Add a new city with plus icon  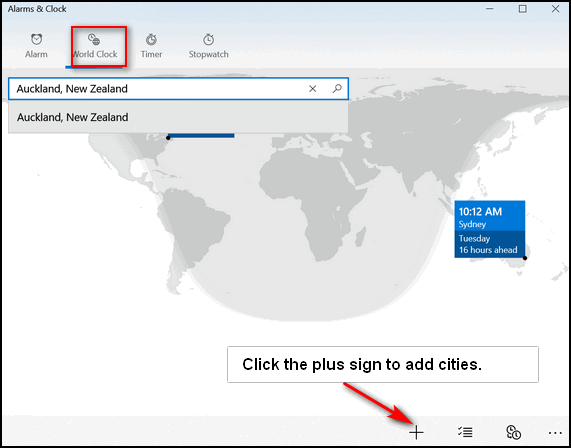416,432
